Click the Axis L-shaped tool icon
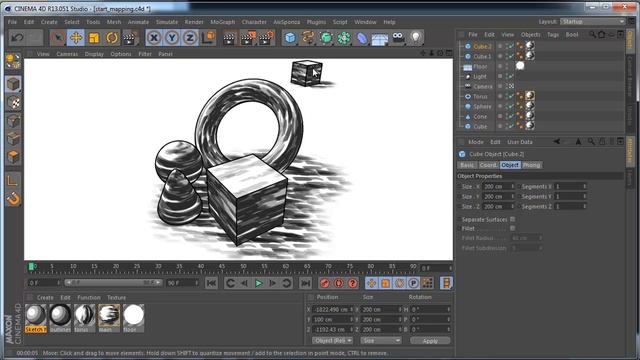The height and width of the screenshot is (360, 640). click(x=13, y=180)
